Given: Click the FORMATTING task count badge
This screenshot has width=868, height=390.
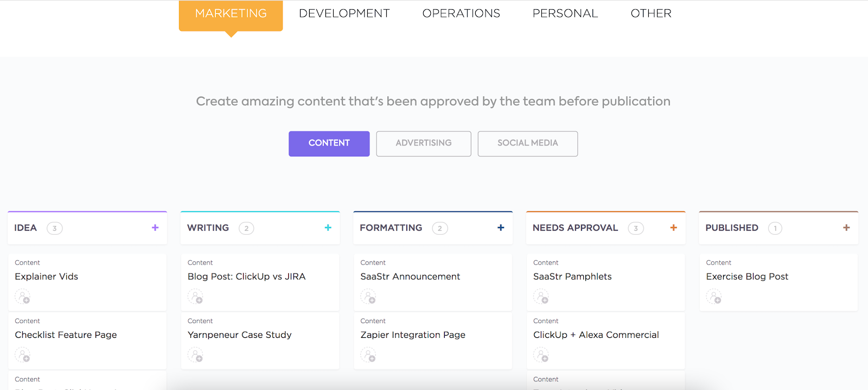Looking at the screenshot, I should (x=440, y=228).
